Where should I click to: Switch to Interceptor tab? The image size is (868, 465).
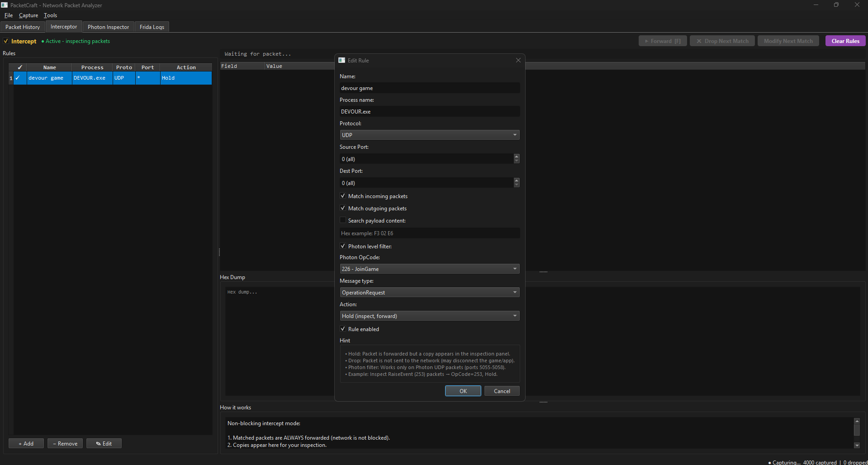(x=64, y=27)
